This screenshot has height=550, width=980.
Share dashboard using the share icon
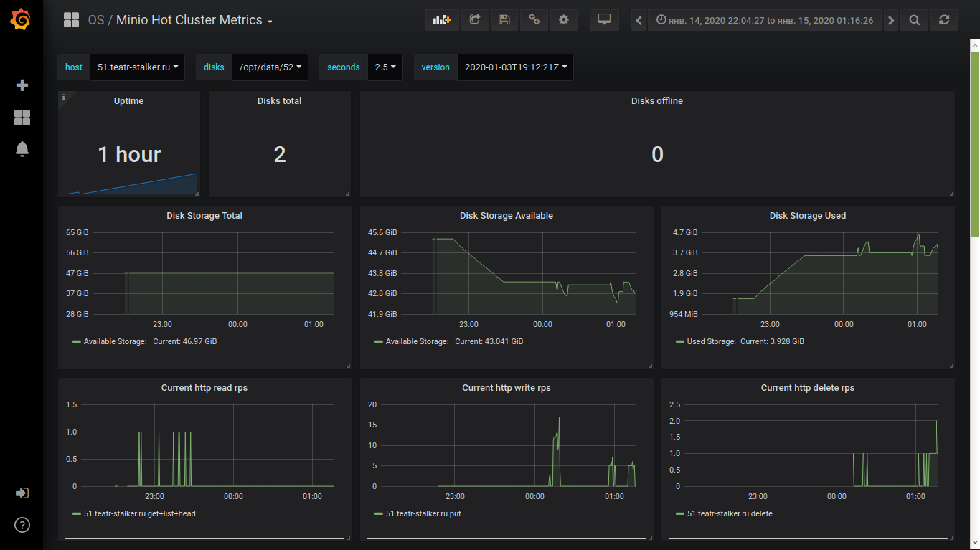474,20
